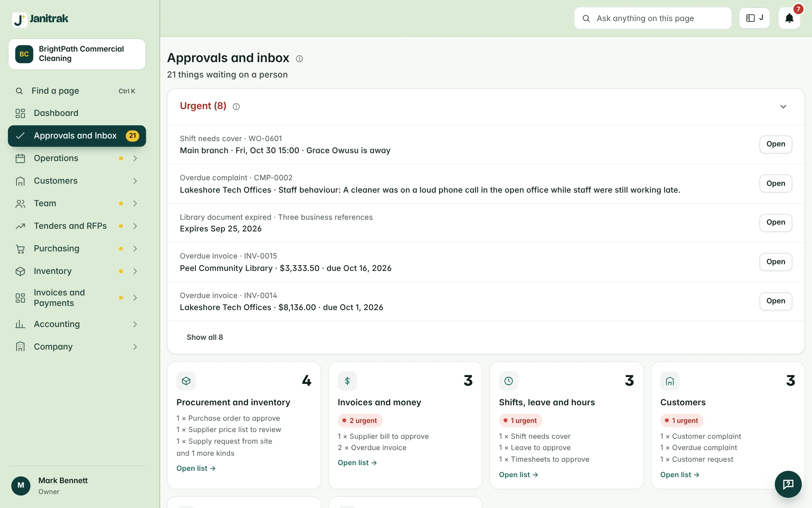Click the Find a page search entry
812x508 pixels.
[77, 91]
